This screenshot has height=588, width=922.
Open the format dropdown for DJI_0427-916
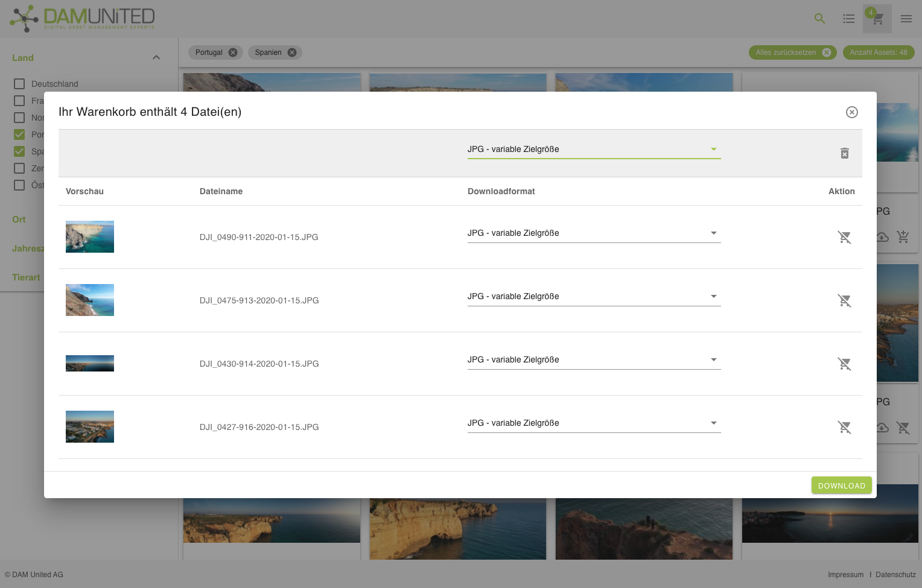(594, 423)
